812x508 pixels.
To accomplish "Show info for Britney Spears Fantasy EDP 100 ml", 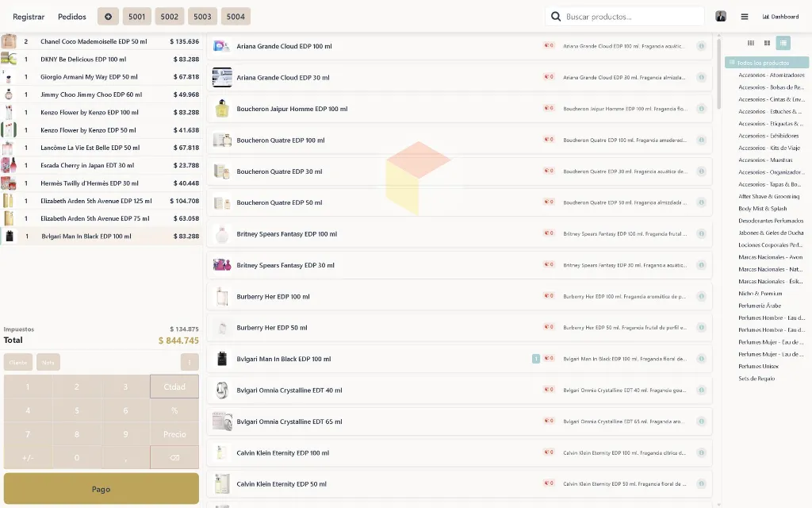I will tap(701, 234).
